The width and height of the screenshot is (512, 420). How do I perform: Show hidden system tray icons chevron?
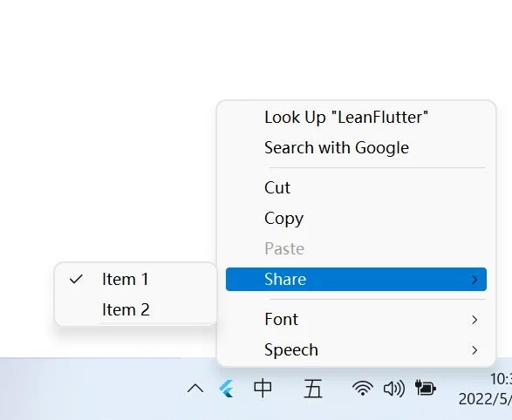[195, 389]
